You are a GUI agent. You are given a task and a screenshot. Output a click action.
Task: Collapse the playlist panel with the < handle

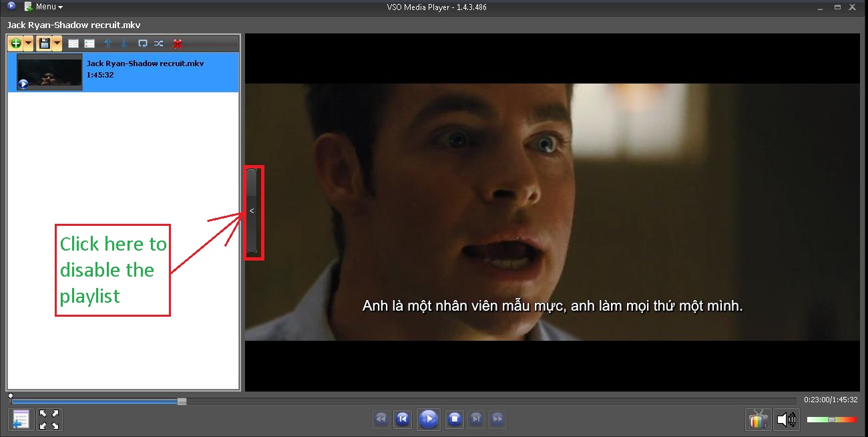tap(252, 211)
